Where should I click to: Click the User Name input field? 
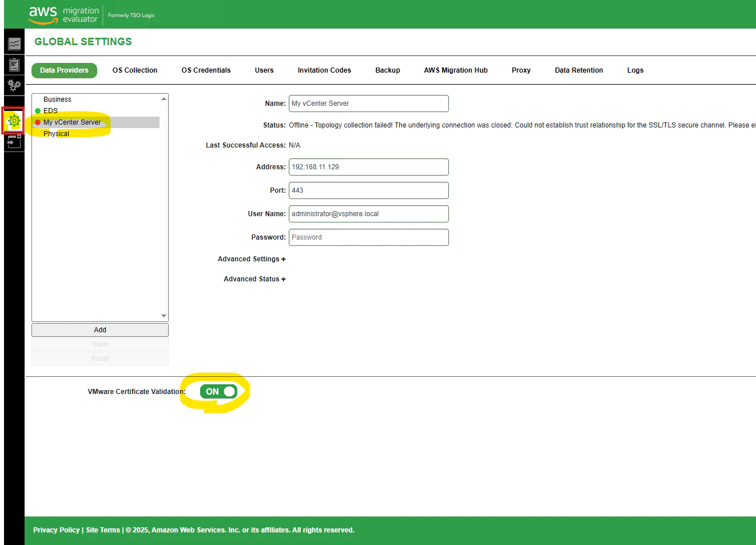pyautogui.click(x=369, y=214)
